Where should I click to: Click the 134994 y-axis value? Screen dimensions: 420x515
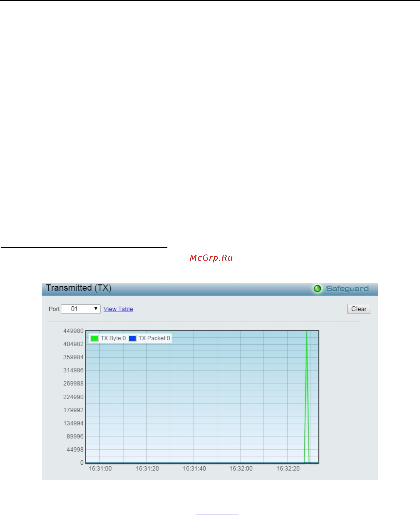[x=73, y=423]
